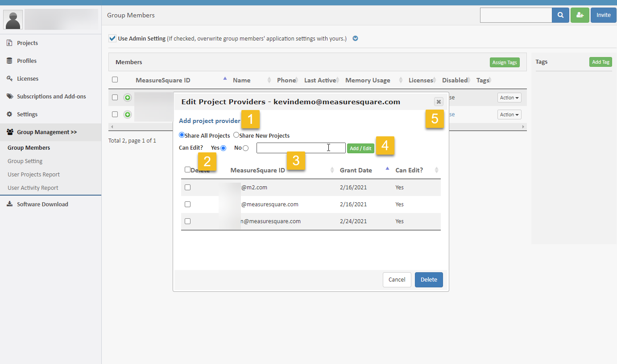Viewport: 617px width, 364px height.
Task: Sort Members table by Memory Usage arrows
Action: [401, 80]
